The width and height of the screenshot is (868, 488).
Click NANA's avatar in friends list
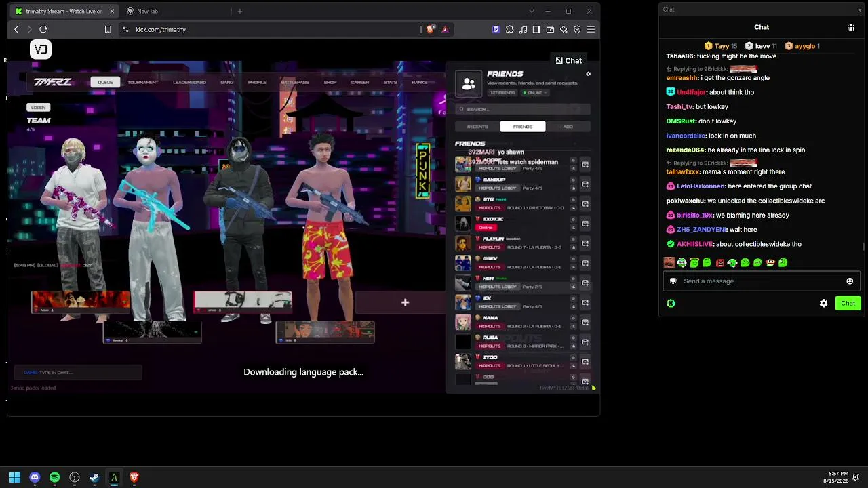click(463, 322)
